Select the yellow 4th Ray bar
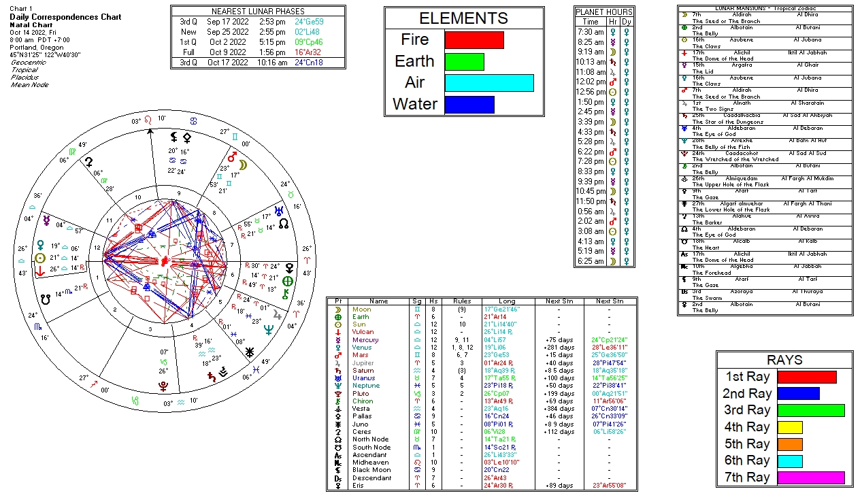The image size is (862, 504). tap(790, 427)
